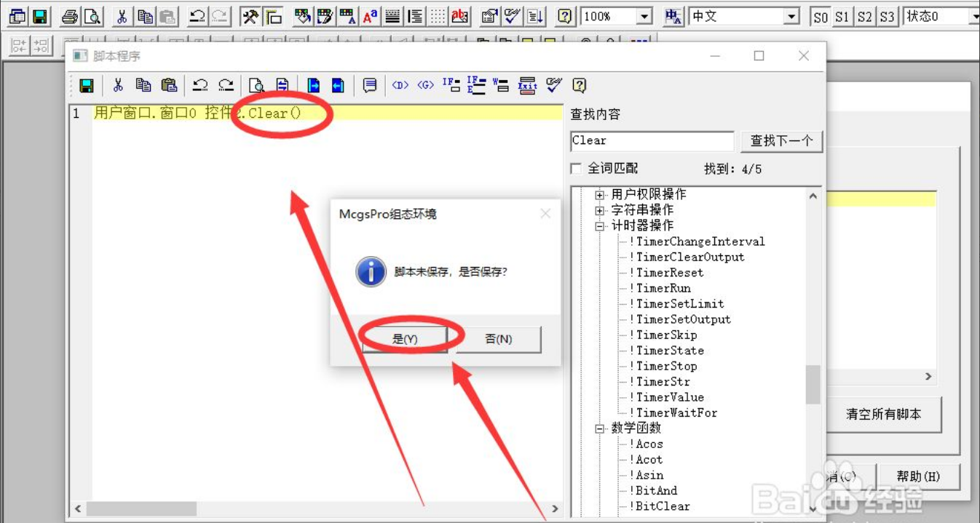Click the save icon in script editor toolbar
This screenshot has height=523, width=980.
coord(86,86)
